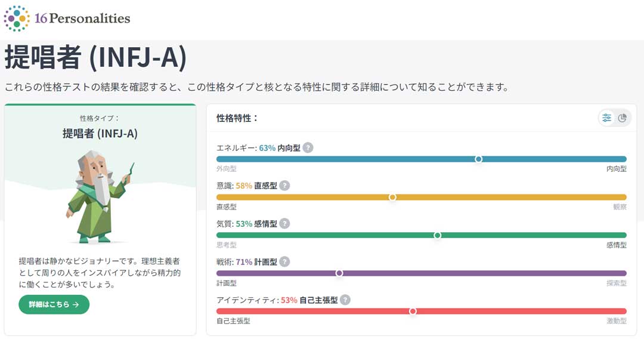Open help icon next to 内向型
644x342 pixels.
pyautogui.click(x=308, y=147)
